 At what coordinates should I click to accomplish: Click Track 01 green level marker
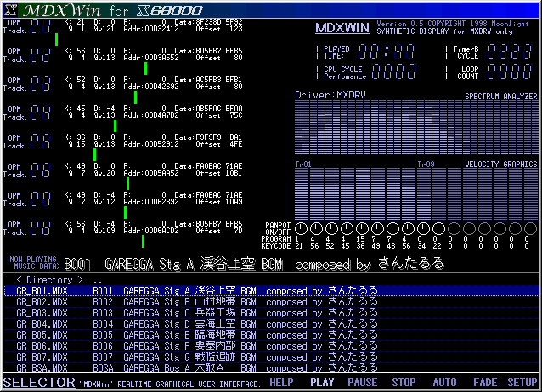(x=56, y=39)
